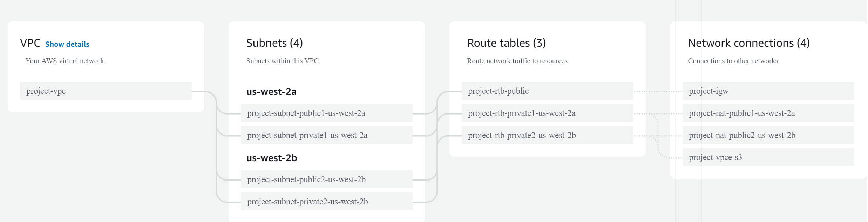Click the Subnets (4) heading
This screenshot has height=222, width=868.
coord(274,43)
